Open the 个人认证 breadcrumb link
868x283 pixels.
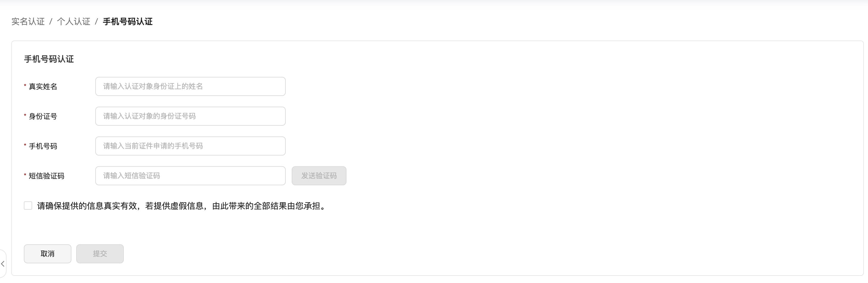pos(74,21)
